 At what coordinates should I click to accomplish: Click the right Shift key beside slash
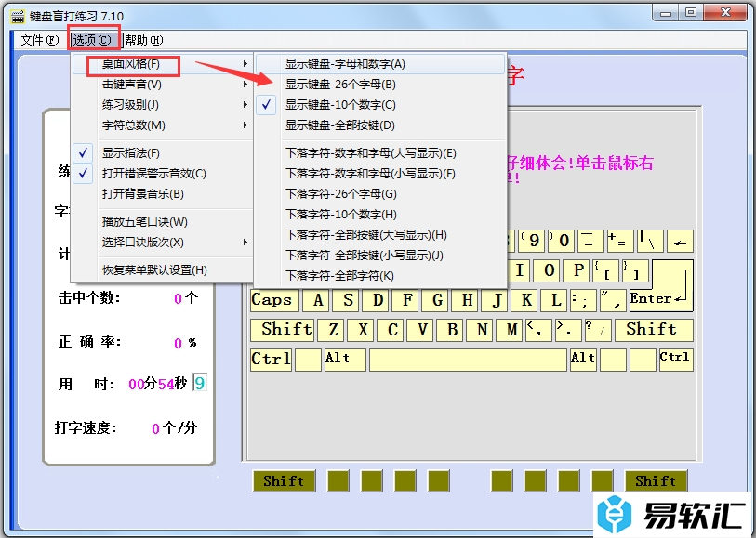[654, 330]
